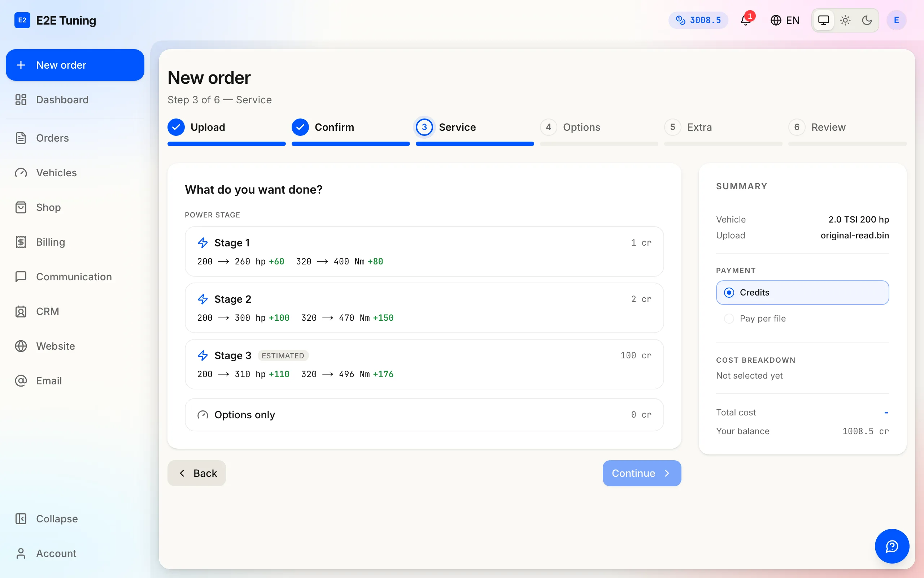Viewport: 924px width, 578px height.
Task: Click the 1008.5 cr balance value
Action: (865, 431)
